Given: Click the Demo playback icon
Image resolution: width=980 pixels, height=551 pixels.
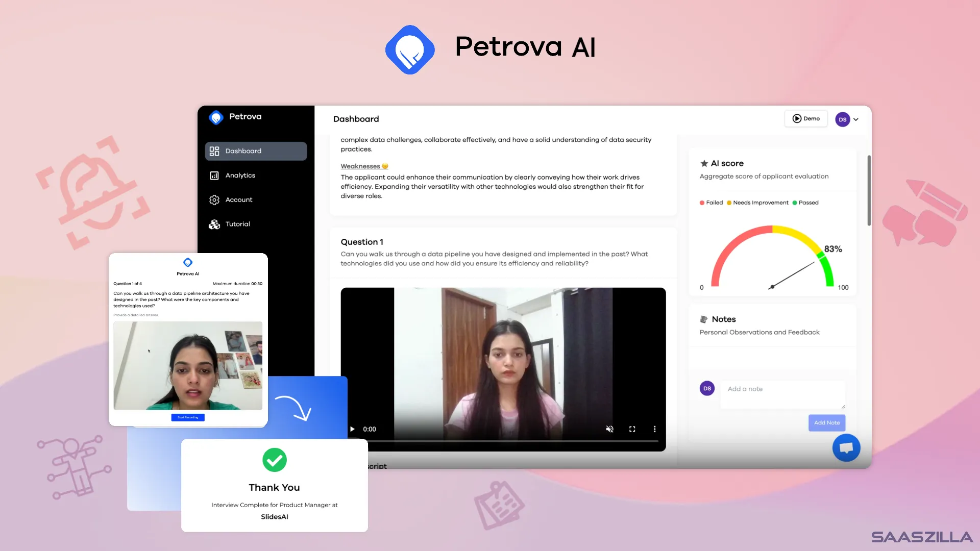Looking at the screenshot, I should click(797, 119).
